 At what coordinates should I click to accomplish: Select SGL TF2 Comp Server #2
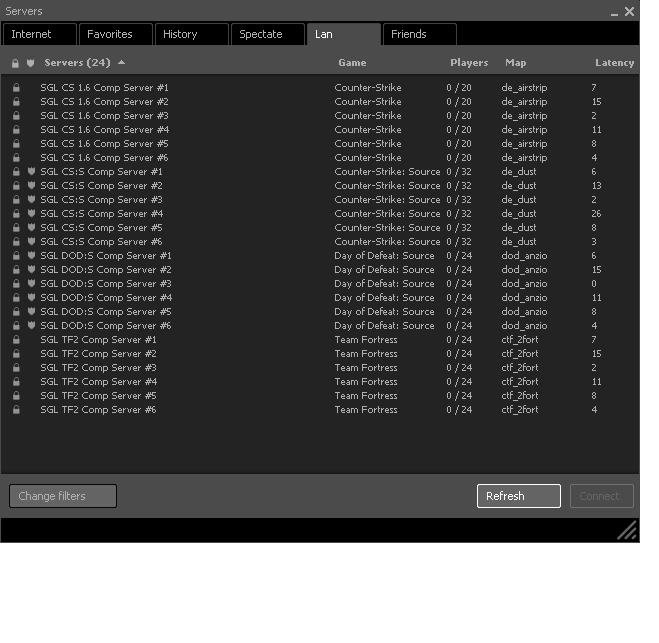319,354
